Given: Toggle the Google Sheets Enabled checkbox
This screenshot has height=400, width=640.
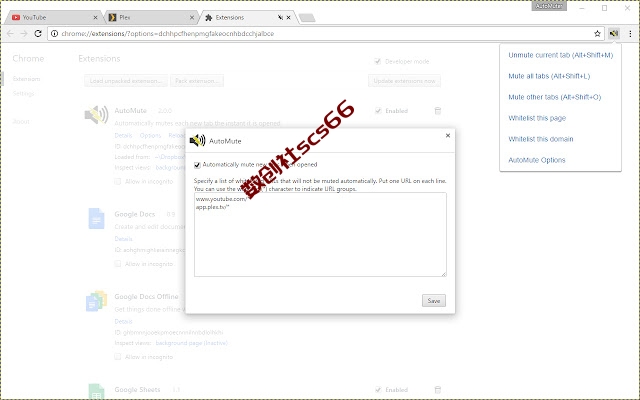Looking at the screenshot, I should pyautogui.click(x=378, y=390).
